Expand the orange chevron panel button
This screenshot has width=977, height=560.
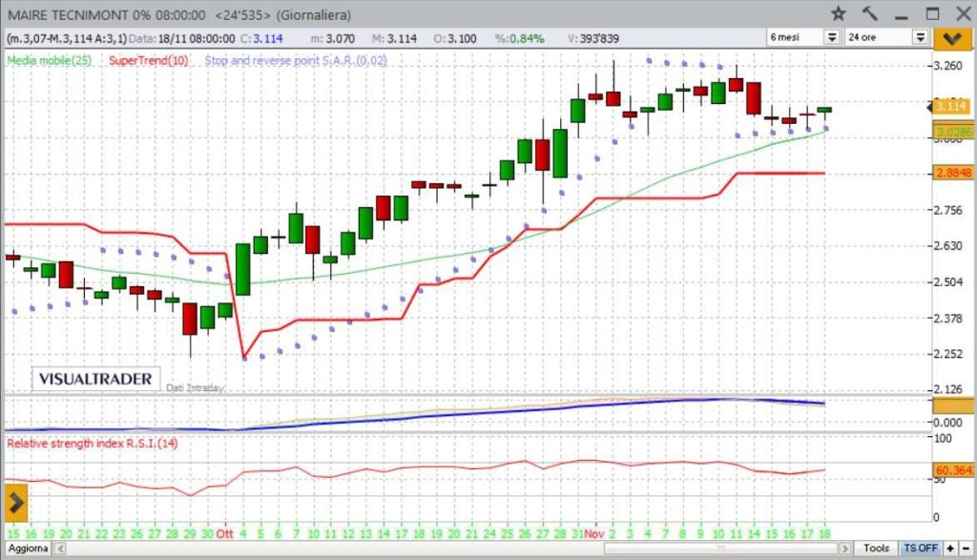click(951, 38)
